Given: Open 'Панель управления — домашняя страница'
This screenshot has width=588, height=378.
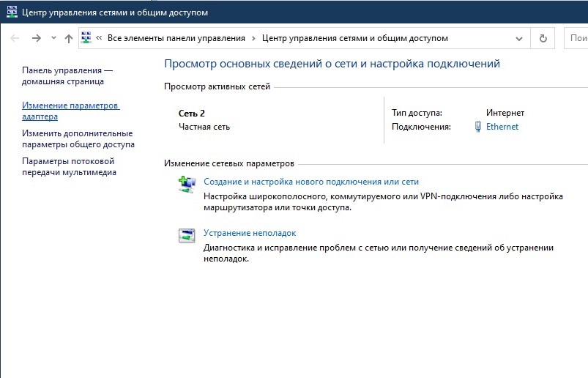Looking at the screenshot, I should [x=67, y=75].
